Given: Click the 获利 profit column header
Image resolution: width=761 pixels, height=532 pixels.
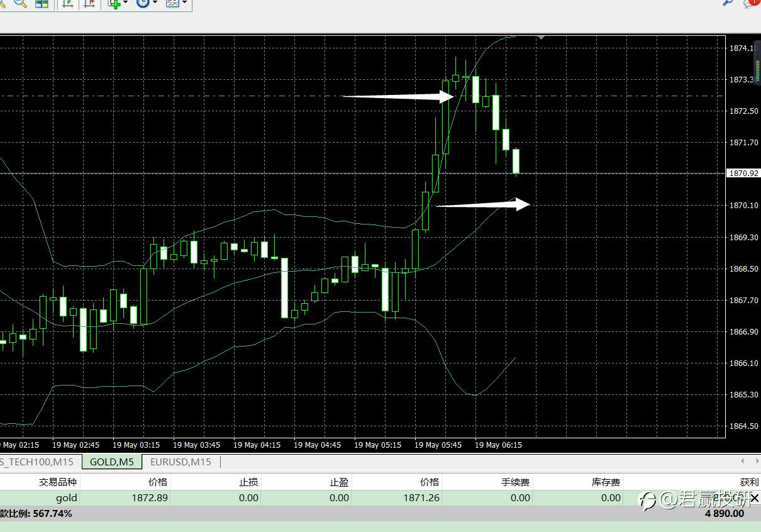Looking at the screenshot, I should tap(749, 482).
